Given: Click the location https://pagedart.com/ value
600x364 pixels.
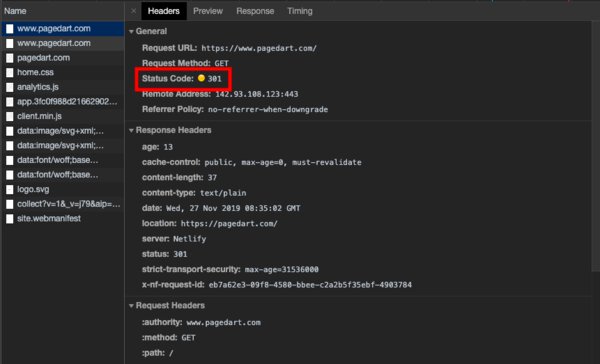Looking at the screenshot, I should coord(229,224).
